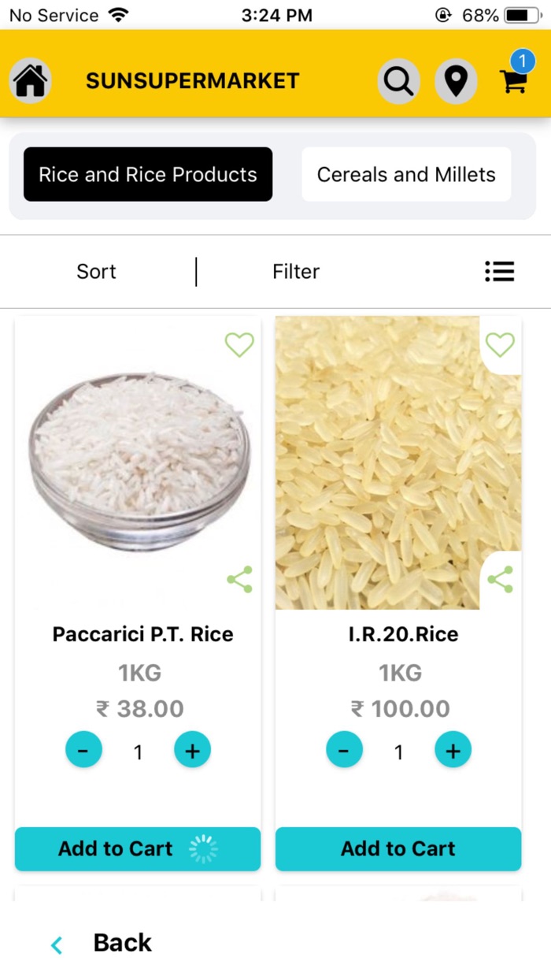
Task: Add I.R.20.Rice to cart
Action: (398, 848)
